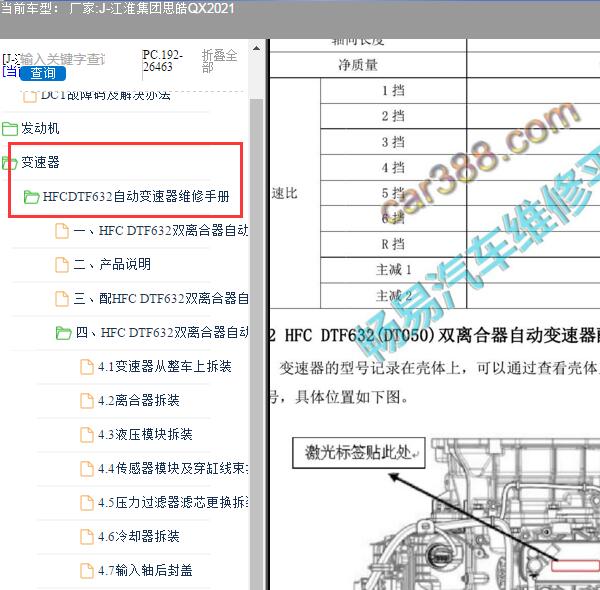Select chapter 四、HFC DTF632双离合器自动
This screenshot has height=590, width=600.
[162, 332]
